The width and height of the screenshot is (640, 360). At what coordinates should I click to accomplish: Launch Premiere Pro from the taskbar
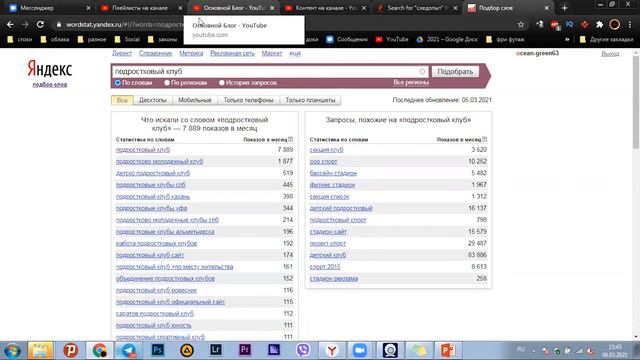(x=245, y=350)
